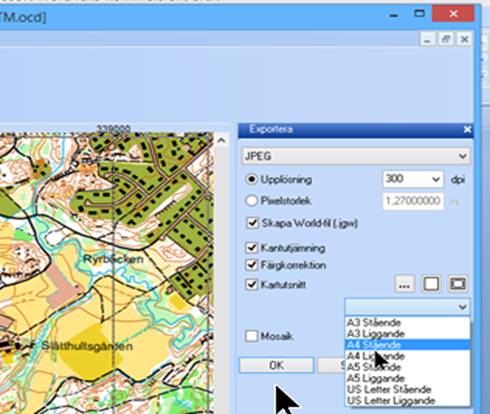This screenshot has width=490, height=414.
Task: Restore the inner document window
Action: (x=446, y=39)
